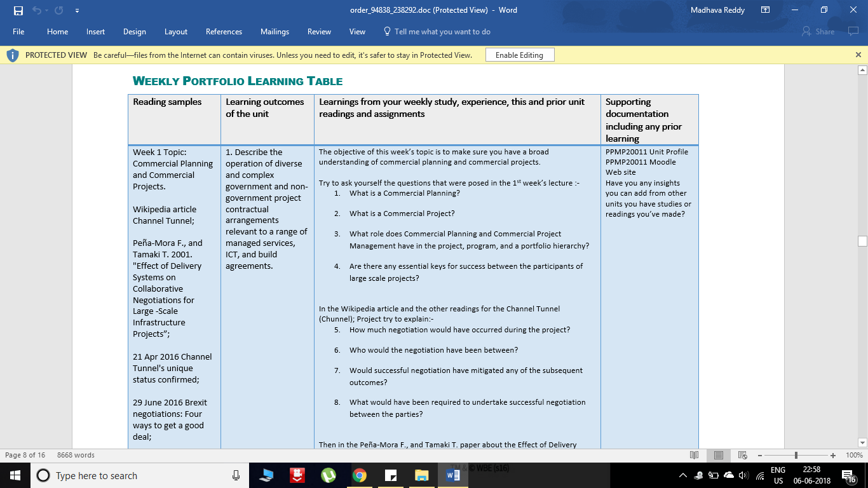Image resolution: width=868 pixels, height=488 pixels.
Task: Select the Print Layout view icon
Action: point(718,455)
